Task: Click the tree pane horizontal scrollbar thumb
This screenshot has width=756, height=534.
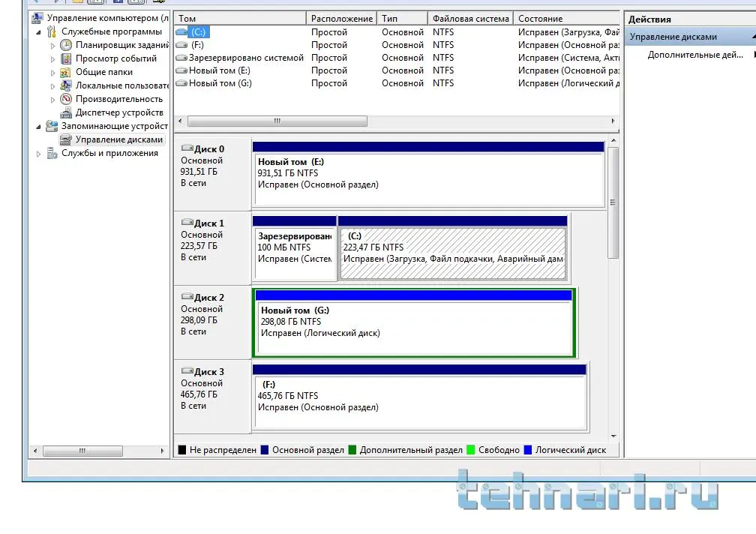Action: 82,451
